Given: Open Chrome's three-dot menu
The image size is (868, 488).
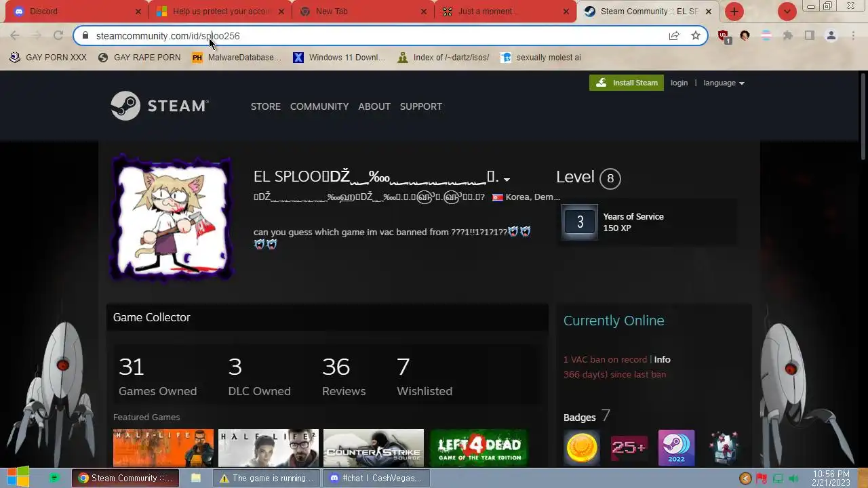Looking at the screenshot, I should click(853, 36).
